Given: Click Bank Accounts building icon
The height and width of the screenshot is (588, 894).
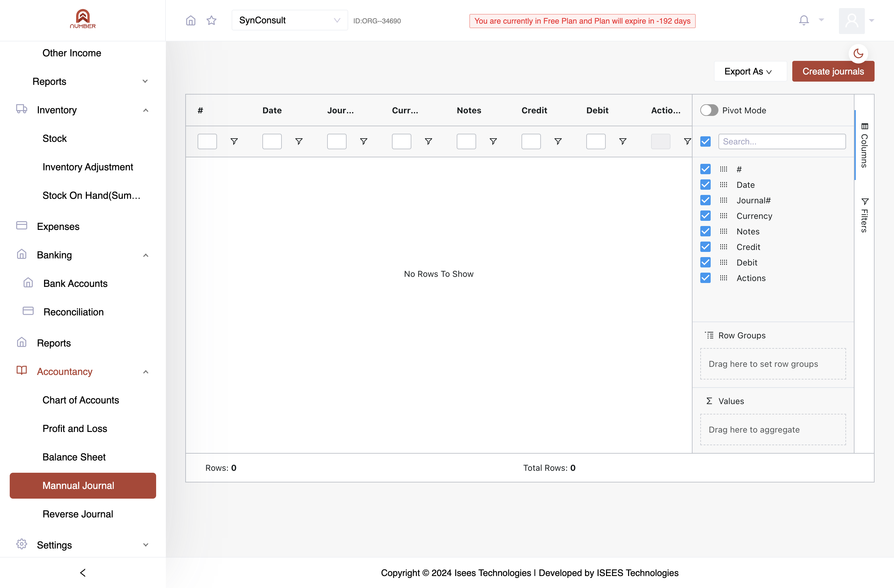Looking at the screenshot, I should click(28, 283).
